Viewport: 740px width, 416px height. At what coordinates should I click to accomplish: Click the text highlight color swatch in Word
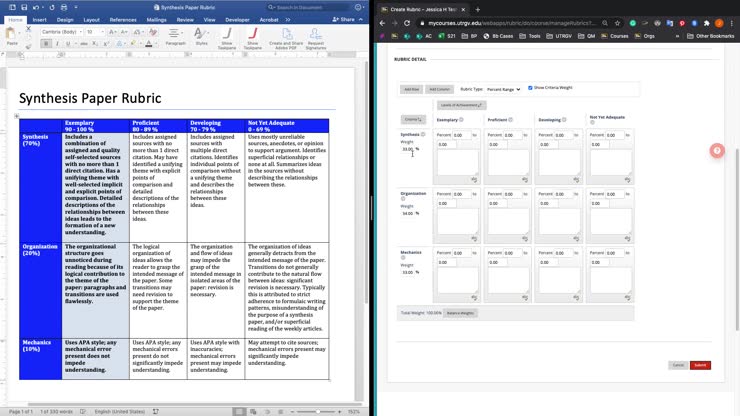[133, 44]
